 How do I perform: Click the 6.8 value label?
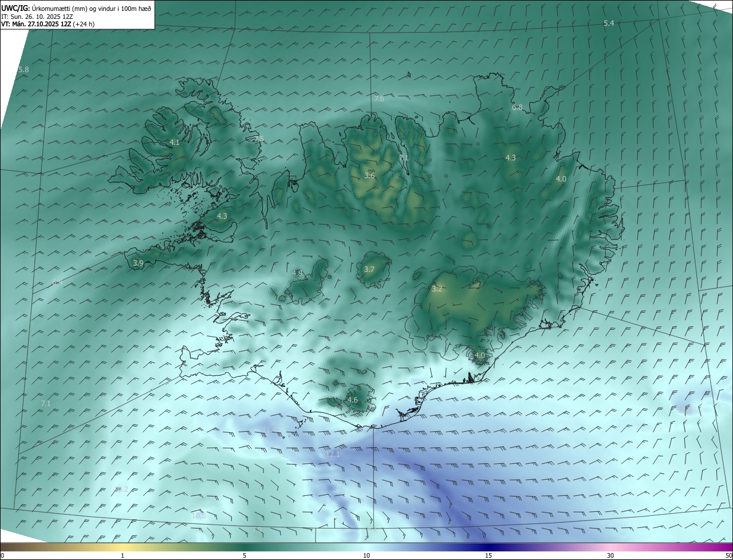517,108
